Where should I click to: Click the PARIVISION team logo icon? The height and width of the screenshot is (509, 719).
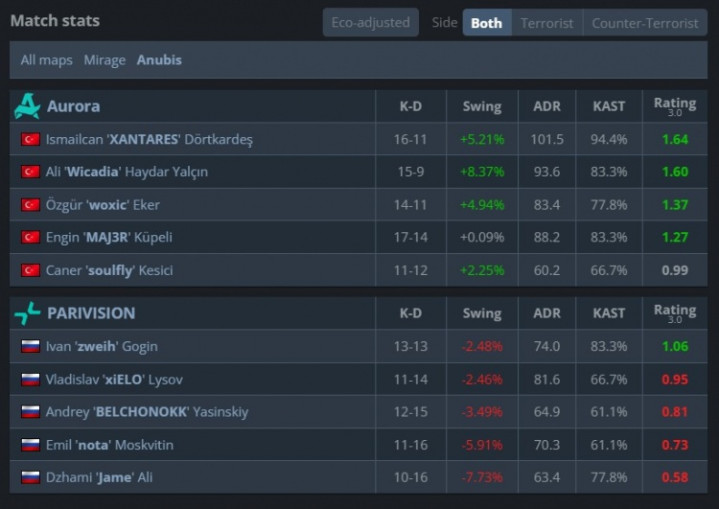(28, 313)
